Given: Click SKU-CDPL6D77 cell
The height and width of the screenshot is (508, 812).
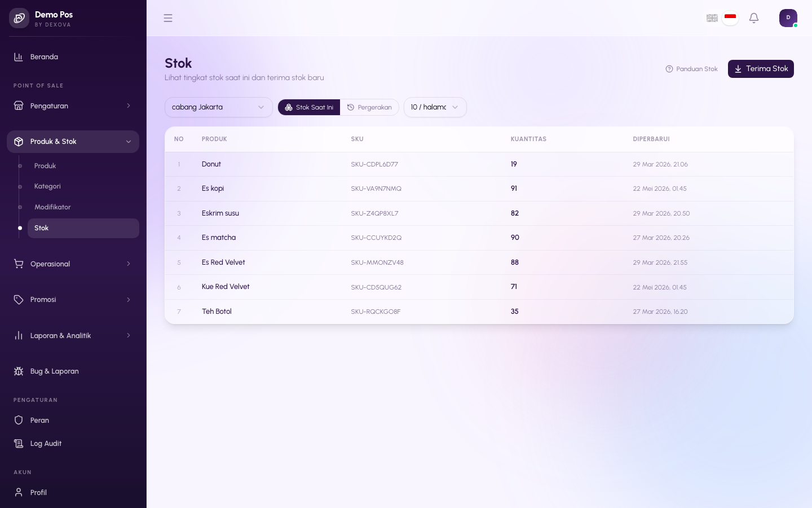Looking at the screenshot, I should coord(374,164).
